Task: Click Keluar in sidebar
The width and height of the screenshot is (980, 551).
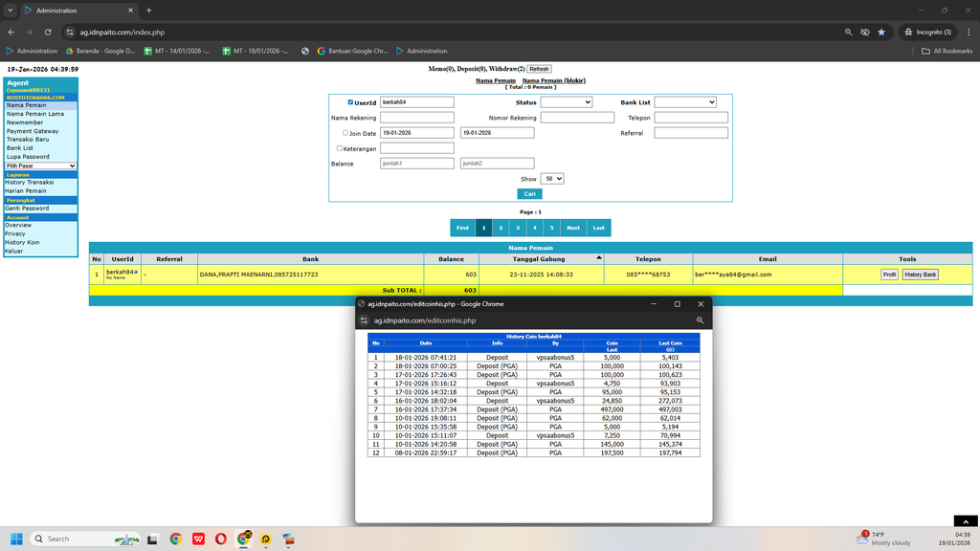Action: click(x=13, y=252)
